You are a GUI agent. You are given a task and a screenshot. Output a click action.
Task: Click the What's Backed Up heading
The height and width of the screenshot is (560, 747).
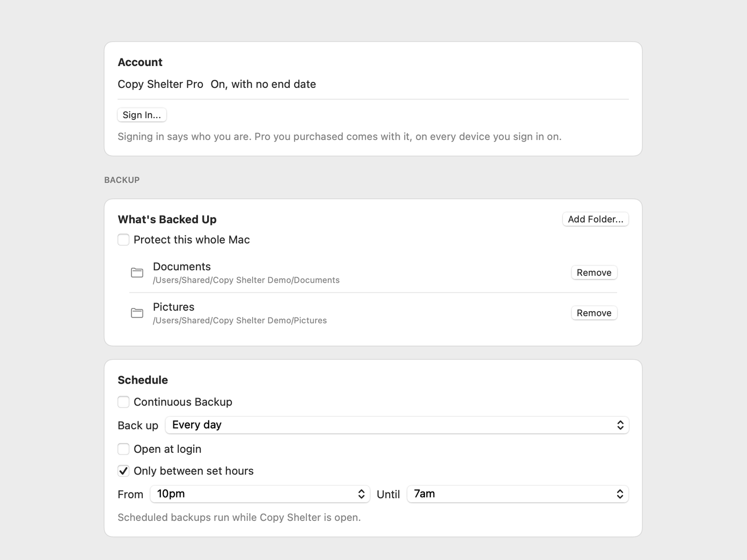[x=167, y=219]
